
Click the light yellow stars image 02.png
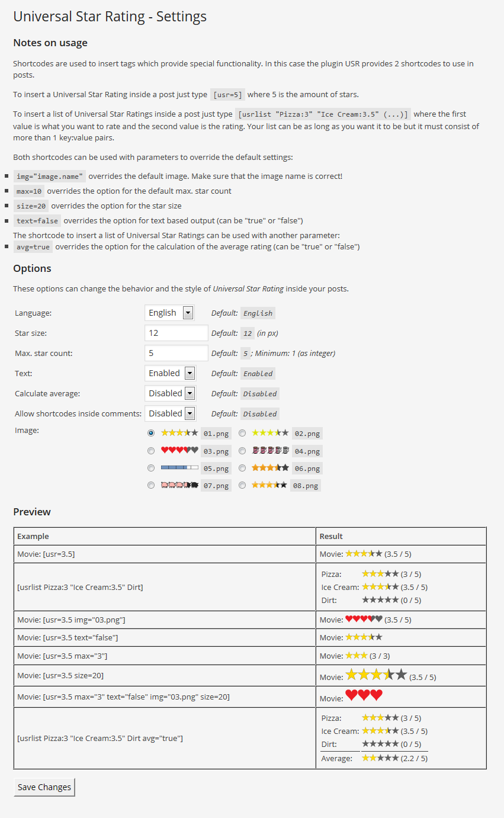[x=271, y=433]
